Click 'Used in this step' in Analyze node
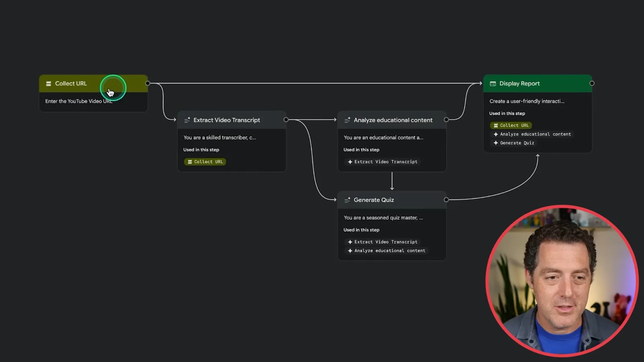644x362 pixels. coord(361,150)
